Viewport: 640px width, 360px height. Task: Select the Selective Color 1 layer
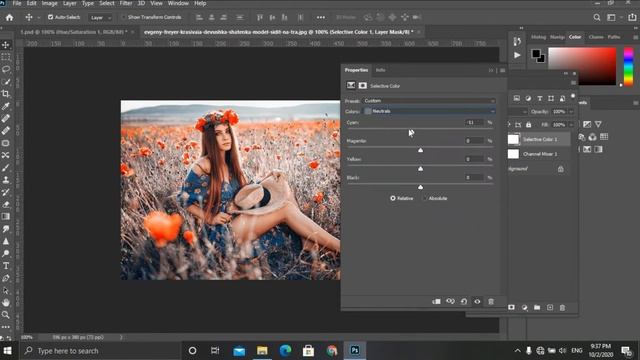point(539,139)
